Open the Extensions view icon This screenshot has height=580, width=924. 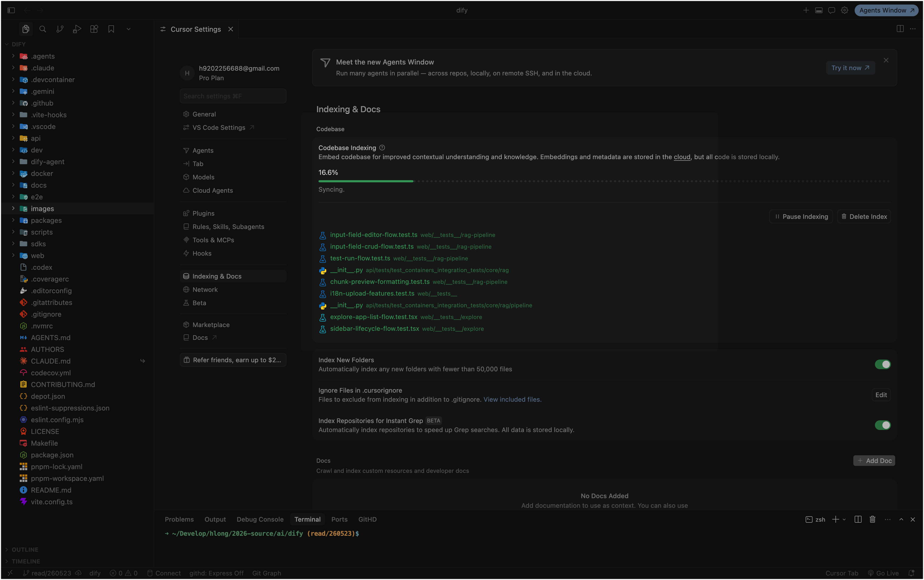94,29
